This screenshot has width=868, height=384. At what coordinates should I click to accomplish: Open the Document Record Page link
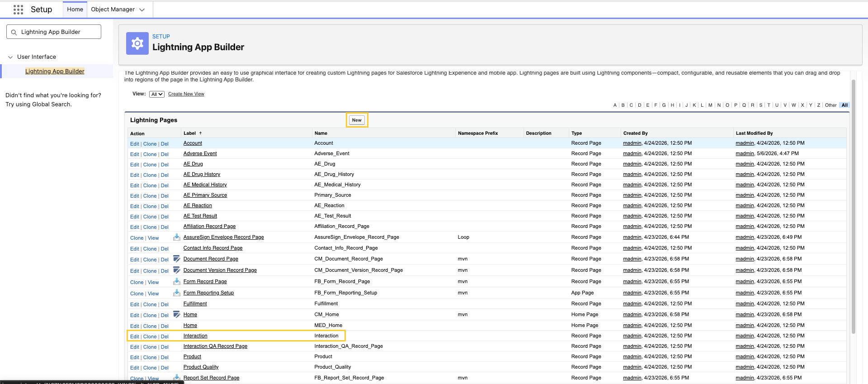click(x=211, y=259)
